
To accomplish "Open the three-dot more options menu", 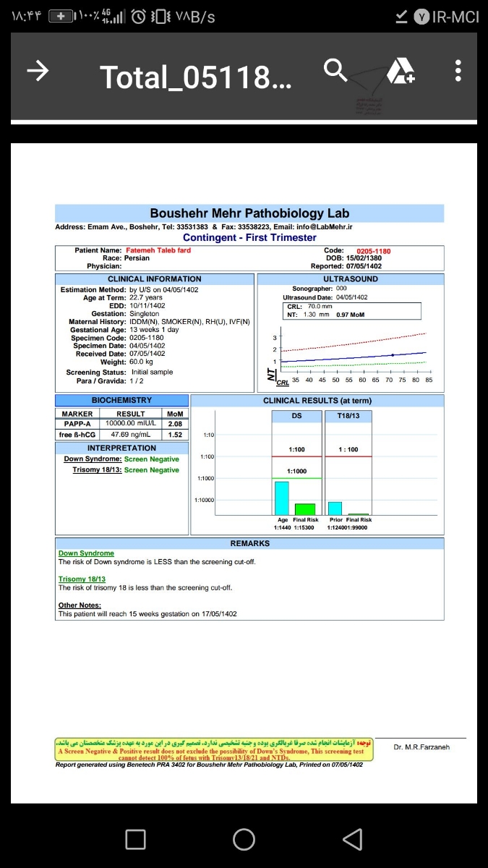I will tap(457, 71).
